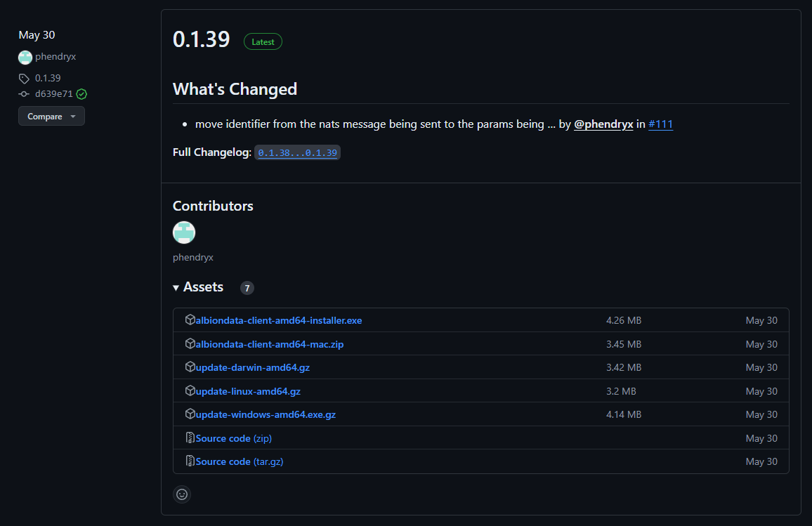Click the tag icon beside 0.1.39
This screenshot has height=526, width=812.
coord(24,79)
